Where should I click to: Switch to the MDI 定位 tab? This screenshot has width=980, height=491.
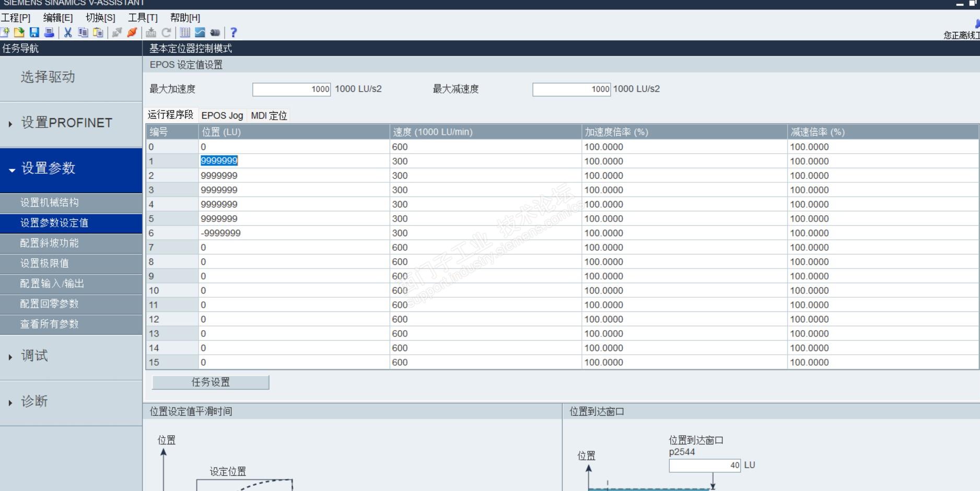coord(269,115)
